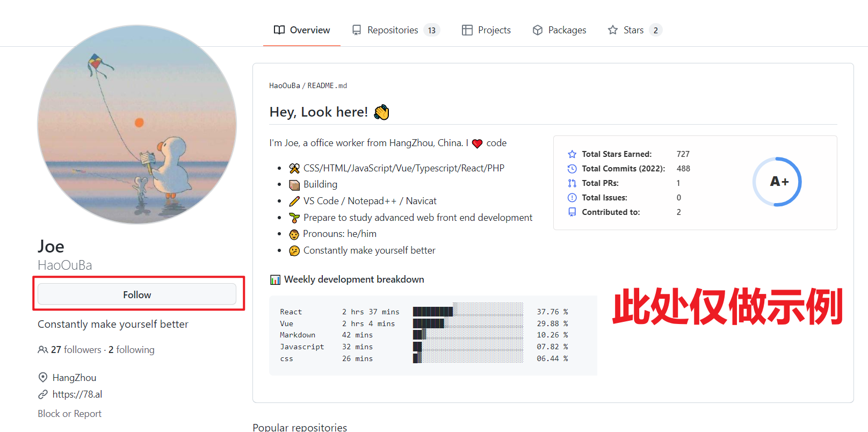
Task: Click the red heart icon before code
Action: (x=477, y=143)
